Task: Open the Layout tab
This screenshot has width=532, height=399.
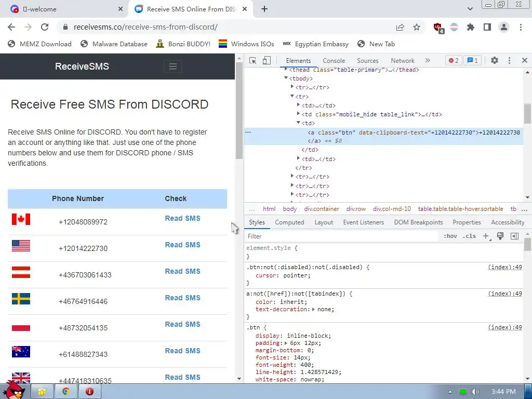Action: tap(324, 222)
